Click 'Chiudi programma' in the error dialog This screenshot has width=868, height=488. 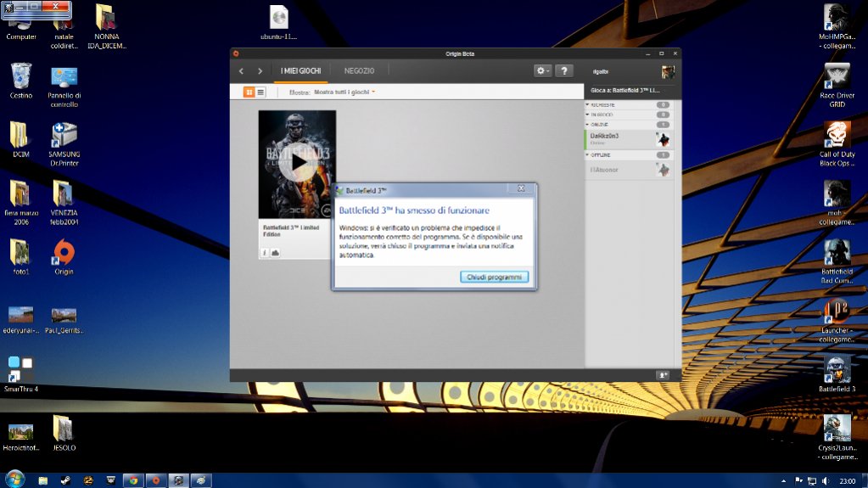coord(495,277)
